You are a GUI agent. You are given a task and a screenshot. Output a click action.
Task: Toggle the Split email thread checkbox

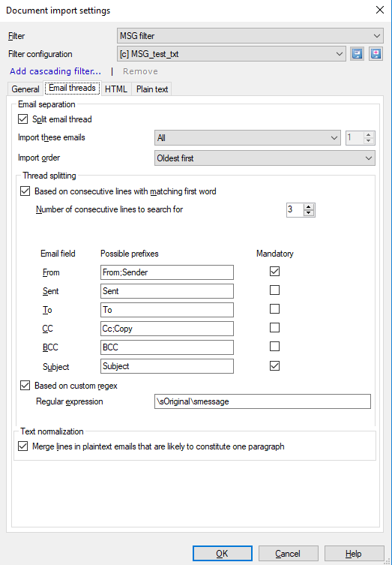(22, 119)
